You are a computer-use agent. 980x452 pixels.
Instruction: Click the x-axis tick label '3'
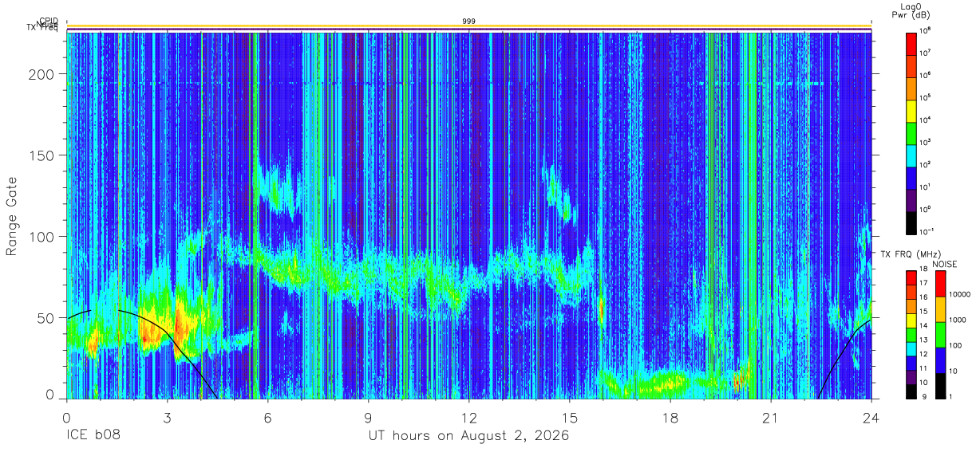167,417
